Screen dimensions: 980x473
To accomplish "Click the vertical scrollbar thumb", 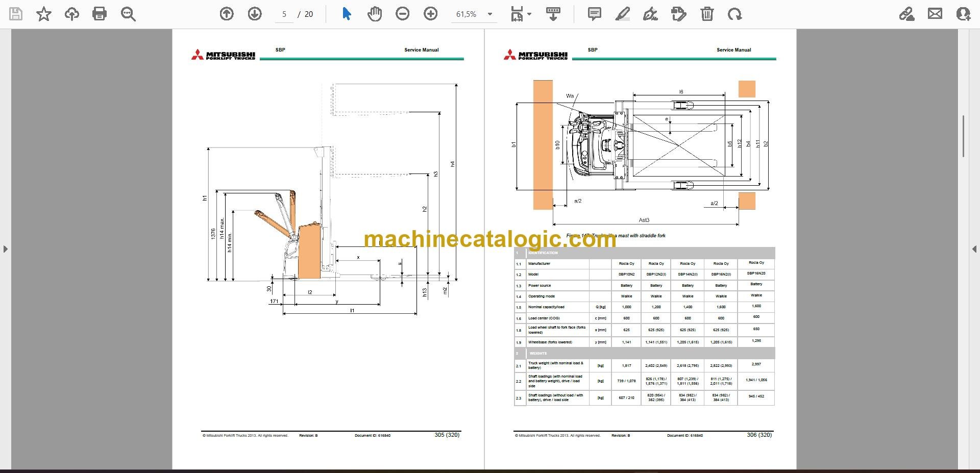I will [x=963, y=136].
